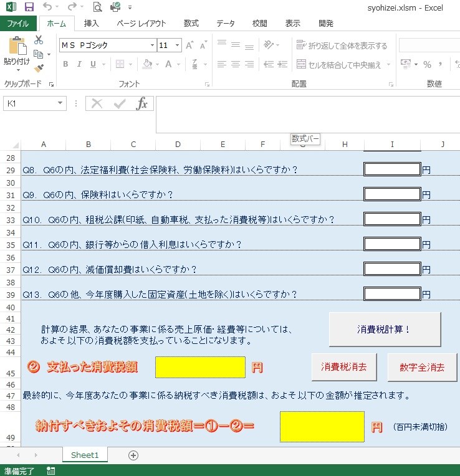The width and height of the screenshot is (460, 476).
Task: Center cell text horizontally
Action: [236, 64]
